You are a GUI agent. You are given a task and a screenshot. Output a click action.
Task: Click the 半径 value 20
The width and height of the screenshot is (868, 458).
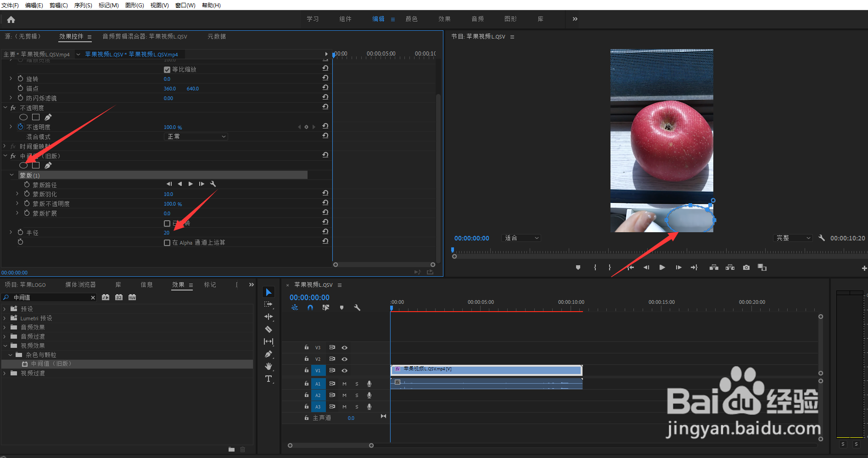167,233
